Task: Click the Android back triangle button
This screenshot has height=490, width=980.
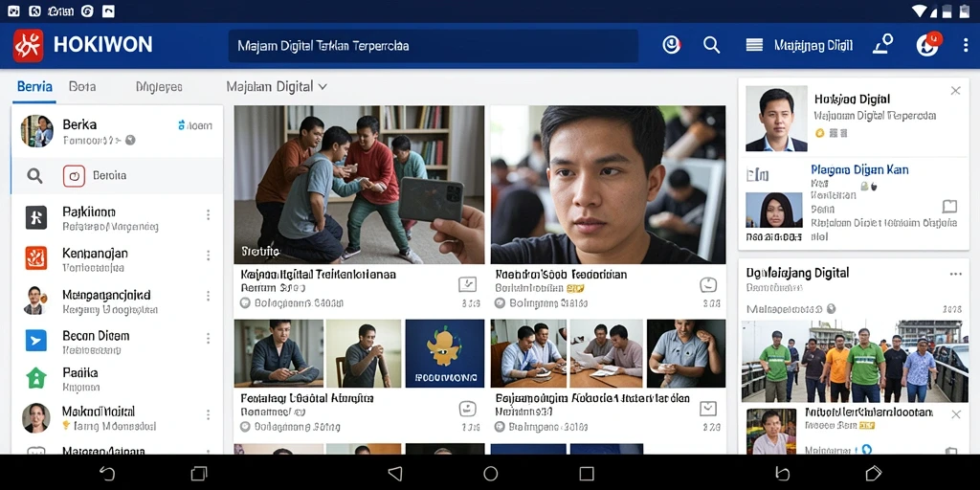Action: click(x=395, y=473)
